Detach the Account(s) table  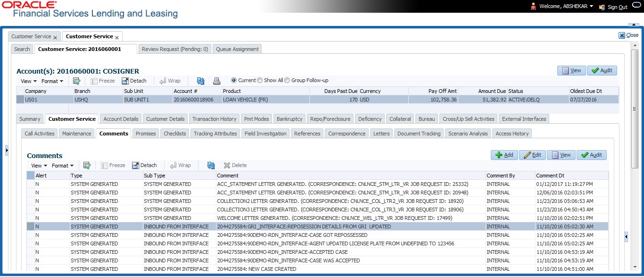[134, 81]
